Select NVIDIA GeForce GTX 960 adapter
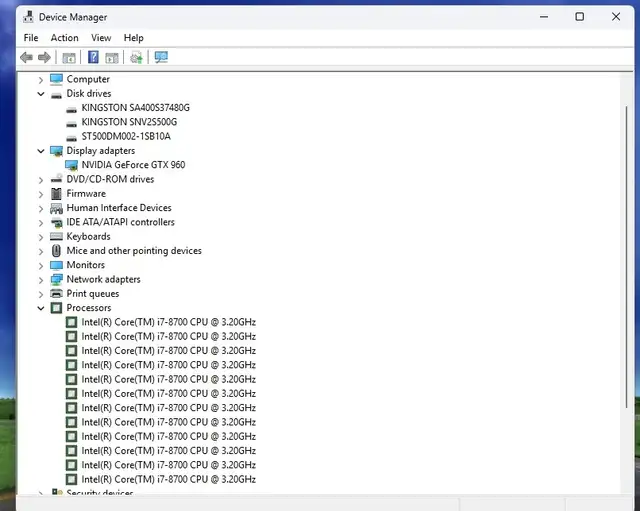The image size is (640, 511). [133, 165]
